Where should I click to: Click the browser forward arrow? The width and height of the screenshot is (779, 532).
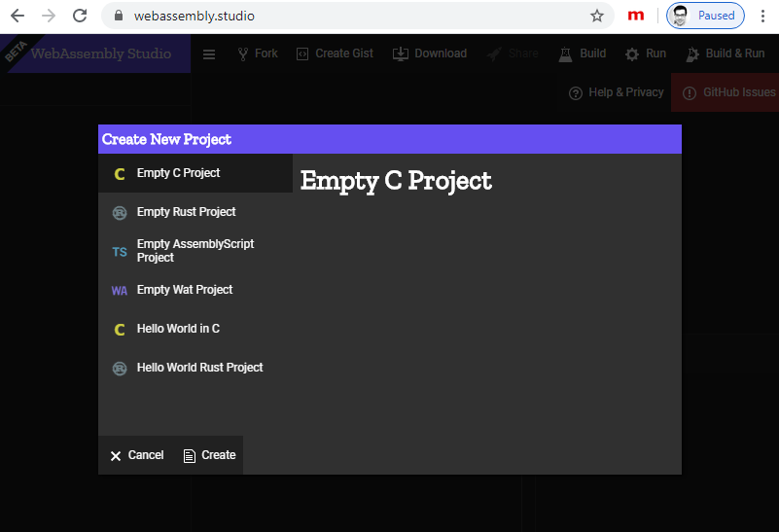[49, 16]
